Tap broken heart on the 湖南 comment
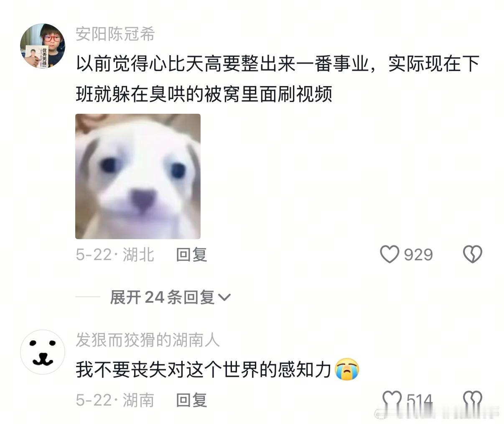This screenshot has height=424, width=504. click(x=473, y=400)
